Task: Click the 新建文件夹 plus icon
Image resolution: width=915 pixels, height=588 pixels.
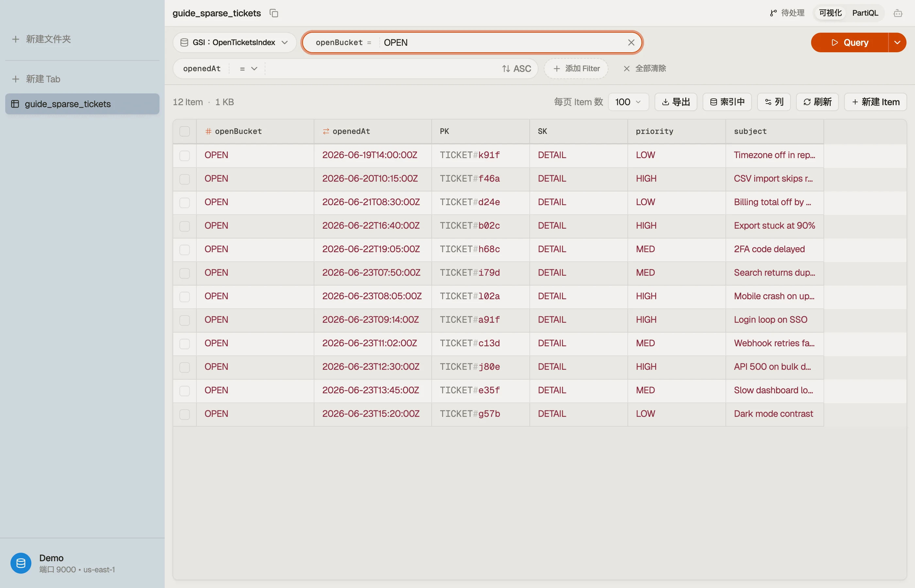Action: [15, 39]
